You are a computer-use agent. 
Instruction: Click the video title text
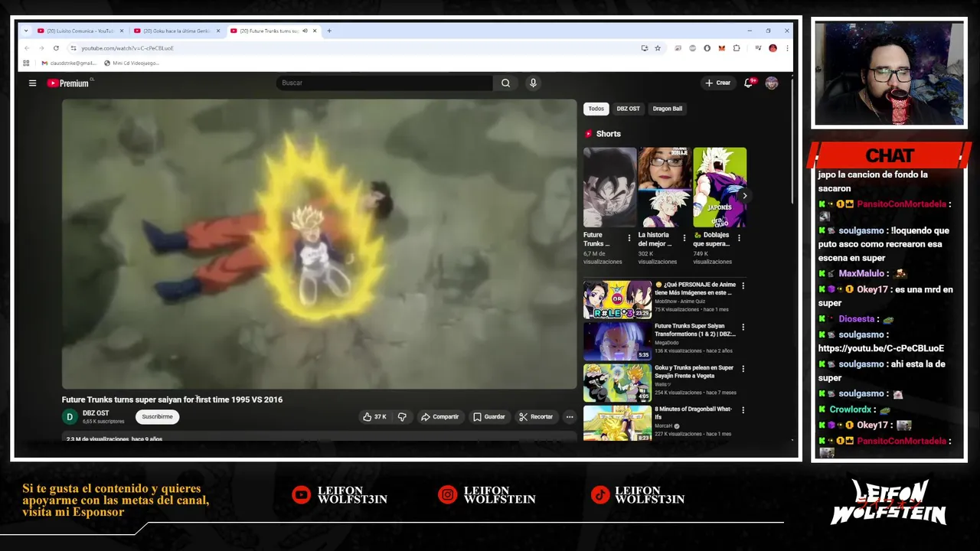pyautogui.click(x=172, y=399)
